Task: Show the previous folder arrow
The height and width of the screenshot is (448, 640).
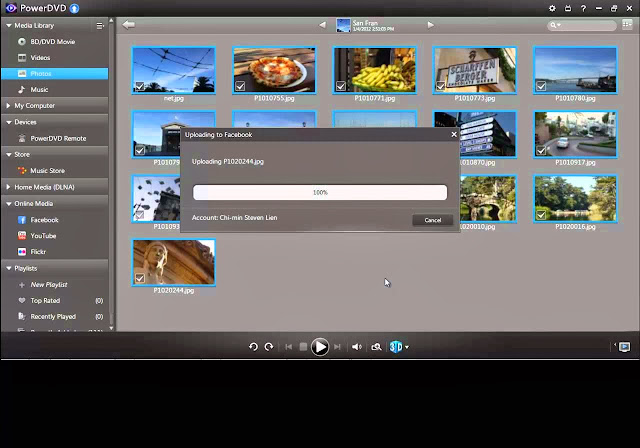Action: click(322, 25)
